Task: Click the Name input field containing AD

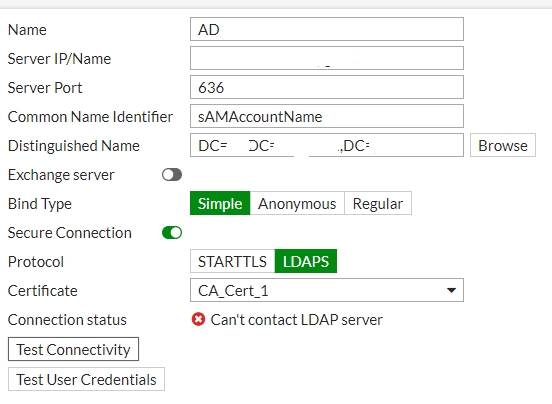Action: click(x=327, y=29)
